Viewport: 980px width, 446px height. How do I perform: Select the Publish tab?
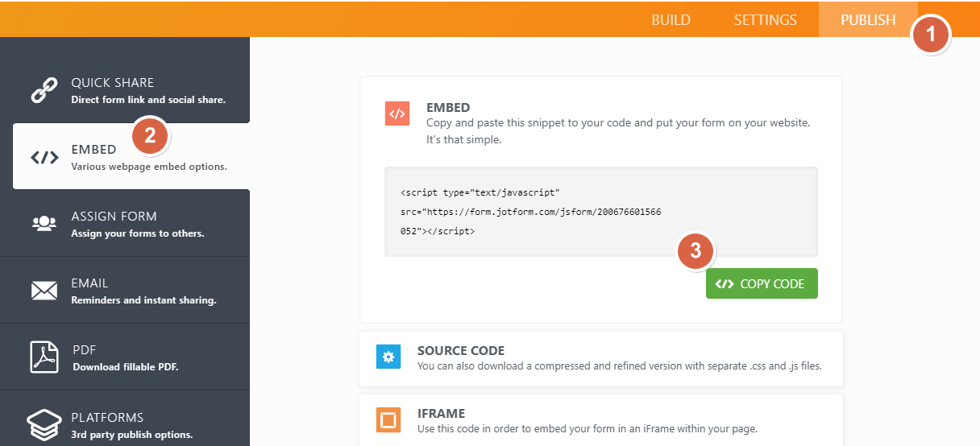tap(867, 20)
